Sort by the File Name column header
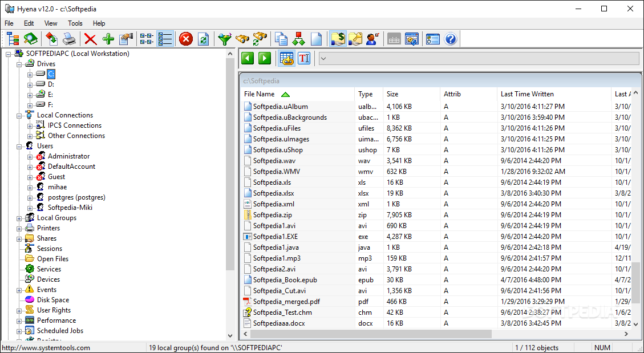 [x=297, y=94]
